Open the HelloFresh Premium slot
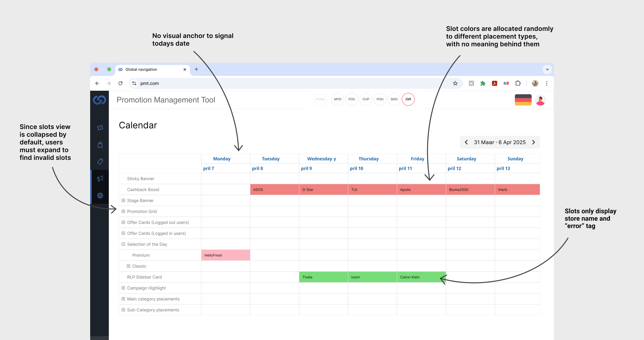Screen dimensions: 644x340 [x=226, y=255]
